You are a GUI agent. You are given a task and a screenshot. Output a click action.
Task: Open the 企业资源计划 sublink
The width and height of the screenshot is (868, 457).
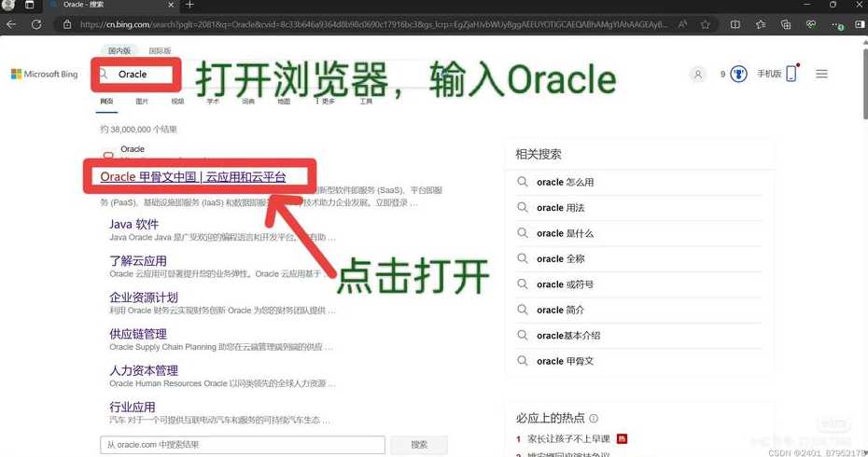tap(144, 298)
